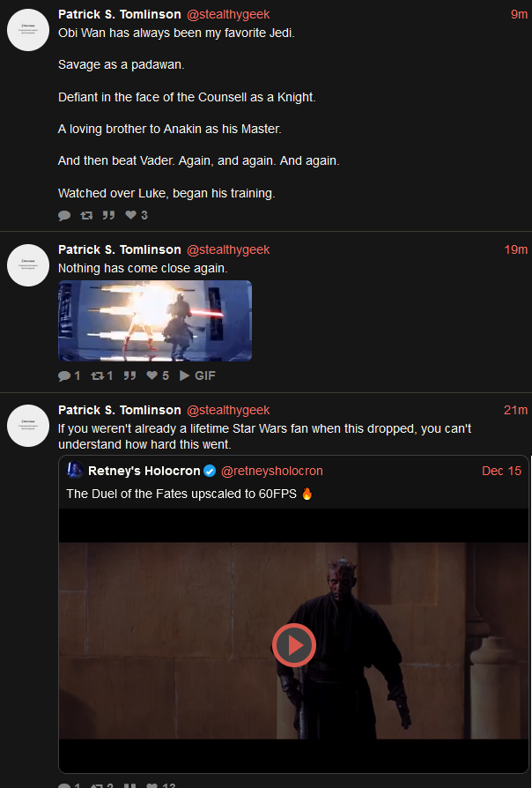Open the 19m timestamp link

516,249
